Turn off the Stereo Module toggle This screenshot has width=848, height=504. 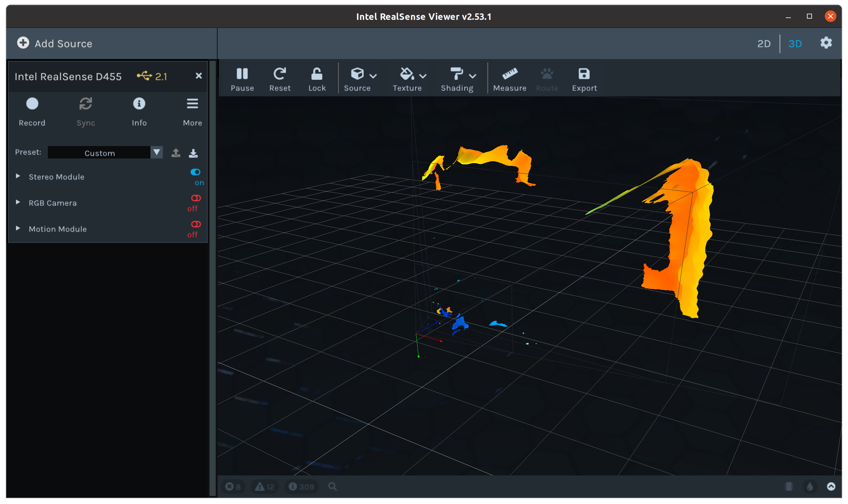pos(195,172)
